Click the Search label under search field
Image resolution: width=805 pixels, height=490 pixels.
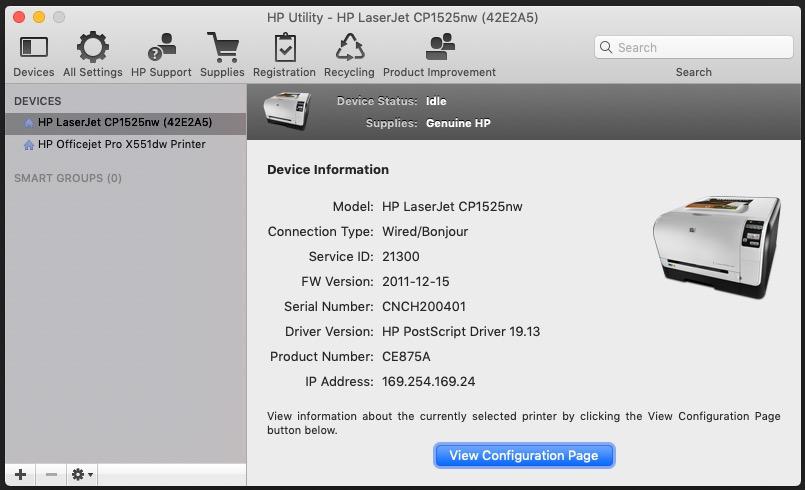tap(694, 72)
